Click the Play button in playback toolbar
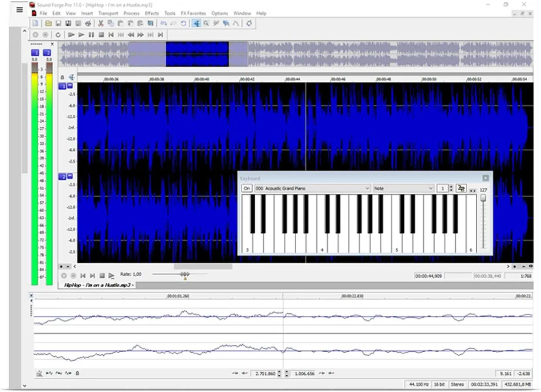 [x=81, y=34]
